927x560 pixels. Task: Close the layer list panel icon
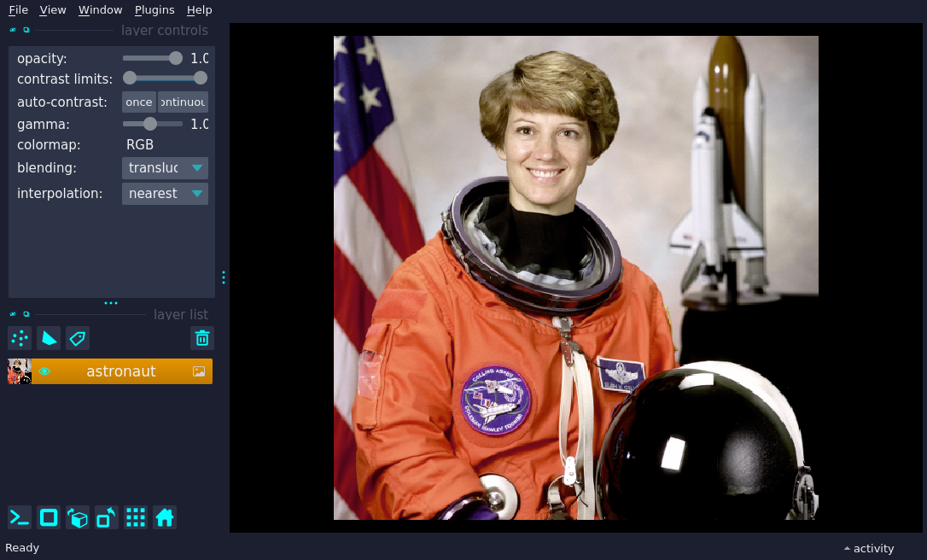click(13, 314)
